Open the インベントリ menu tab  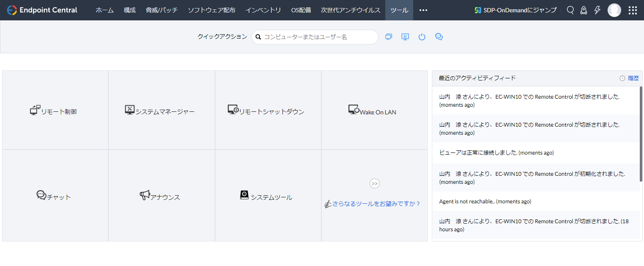pos(263,10)
